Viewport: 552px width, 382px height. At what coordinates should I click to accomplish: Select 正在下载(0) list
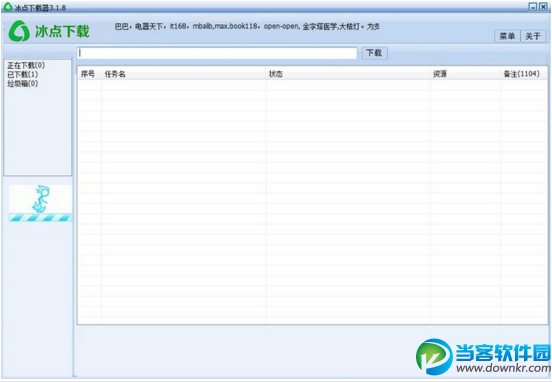tap(26, 65)
